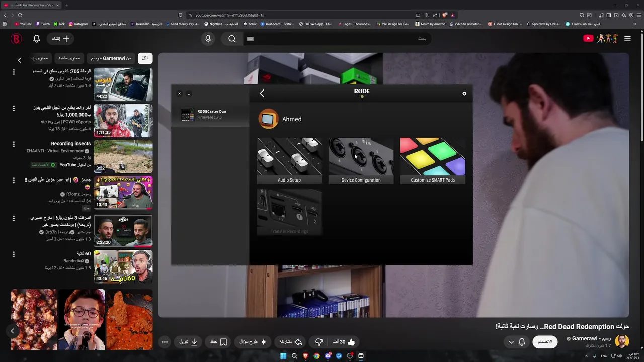Dislike the video with thumbs-down button
The height and width of the screenshot is (362, 644).
point(319,342)
